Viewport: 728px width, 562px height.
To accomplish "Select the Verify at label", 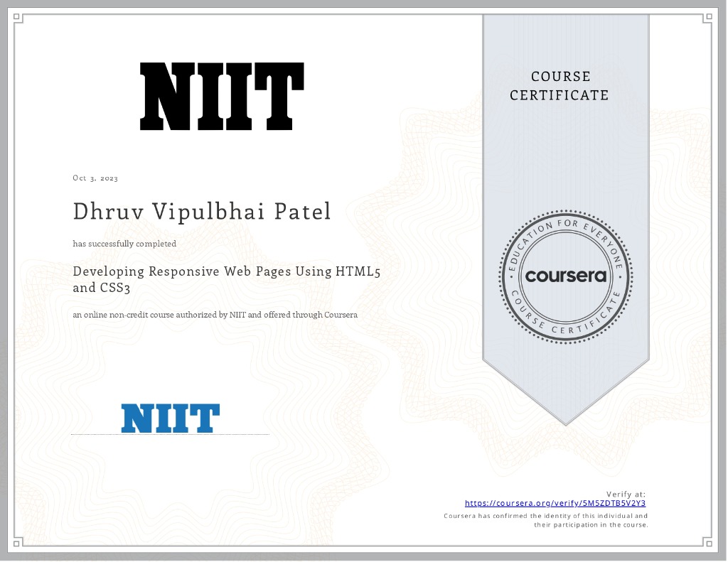I will click(x=626, y=493).
